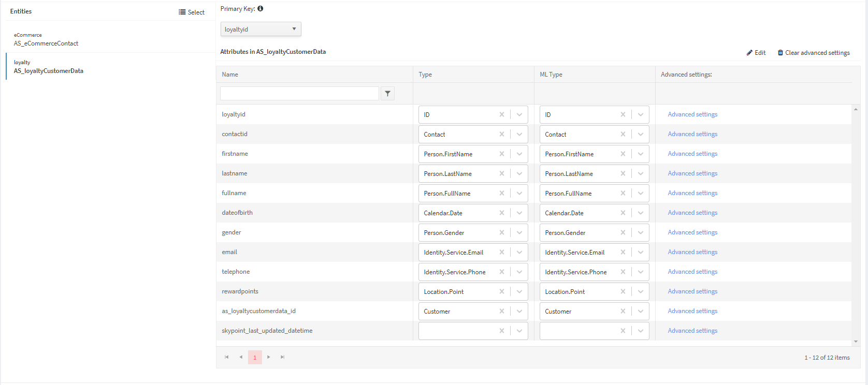Image resolution: width=868 pixels, height=385 pixels.
Task: Clear the ML Type value for email row
Action: tap(623, 253)
